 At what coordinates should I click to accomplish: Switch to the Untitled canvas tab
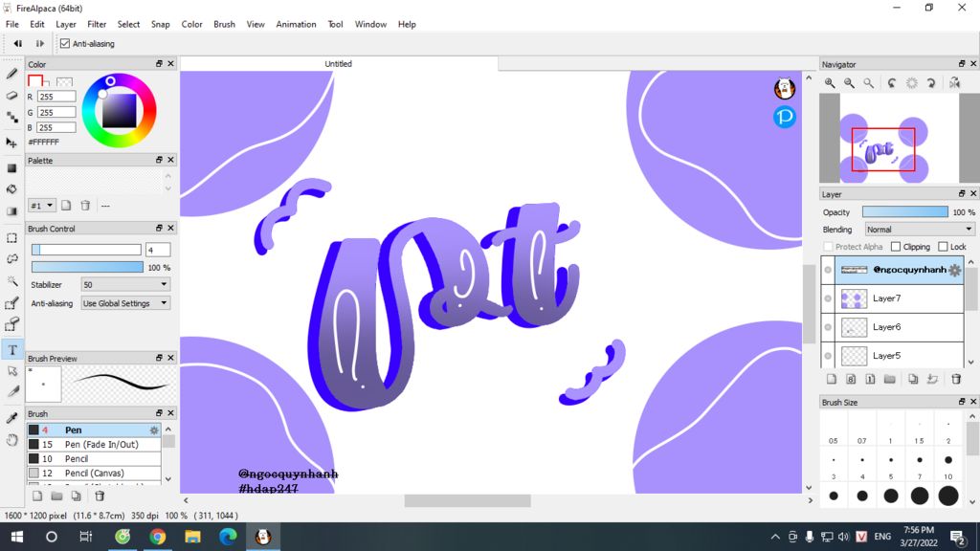[338, 64]
